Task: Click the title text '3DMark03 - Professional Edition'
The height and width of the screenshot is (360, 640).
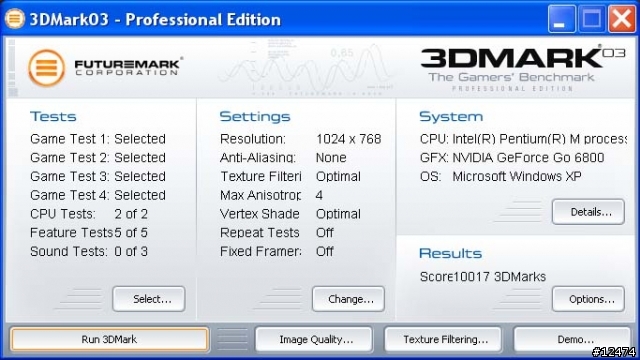Action: click(155, 20)
